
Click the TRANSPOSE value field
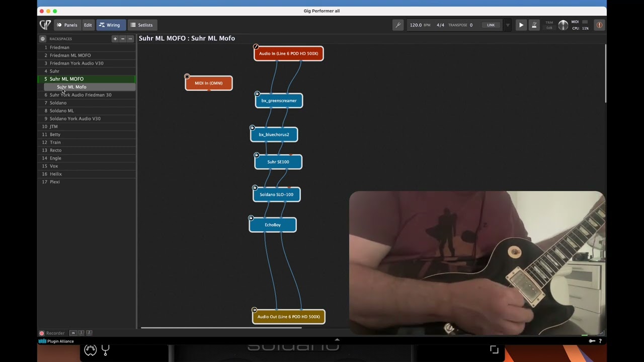471,25
